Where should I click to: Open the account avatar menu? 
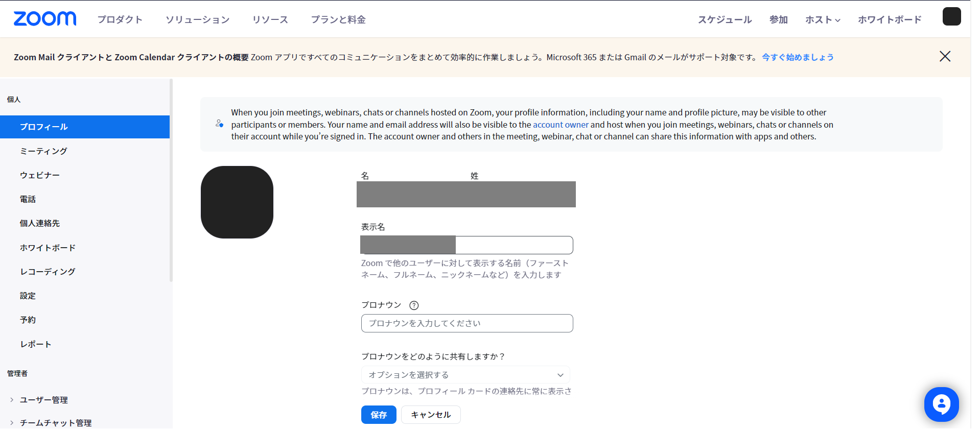coord(951,17)
